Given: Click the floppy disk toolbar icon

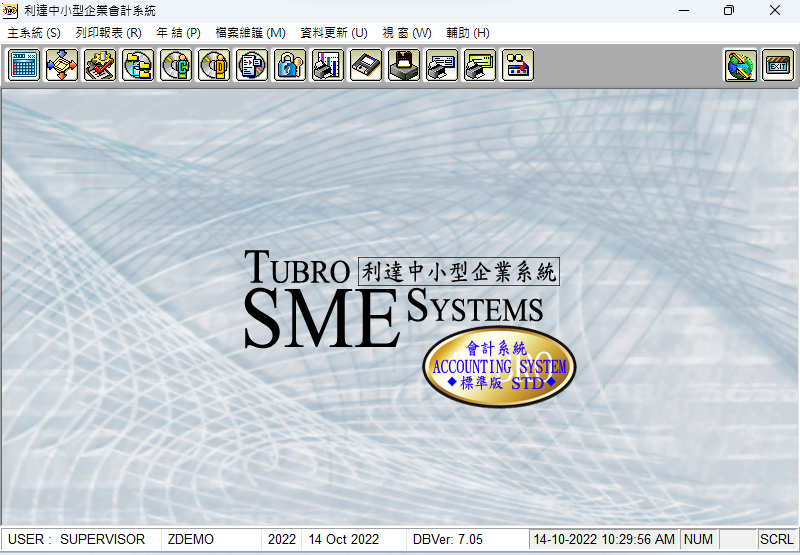Looking at the screenshot, I should click(x=366, y=65).
